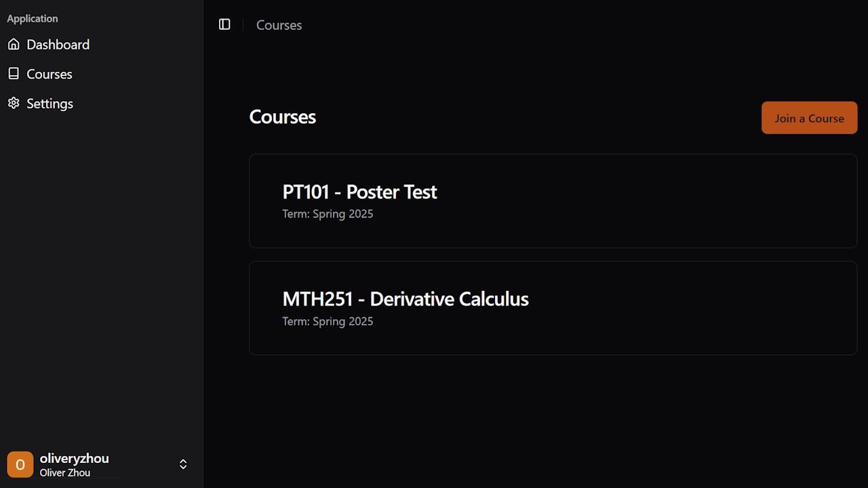868x488 pixels.
Task: Select Dashboard in the sidebar
Action: click(58, 44)
